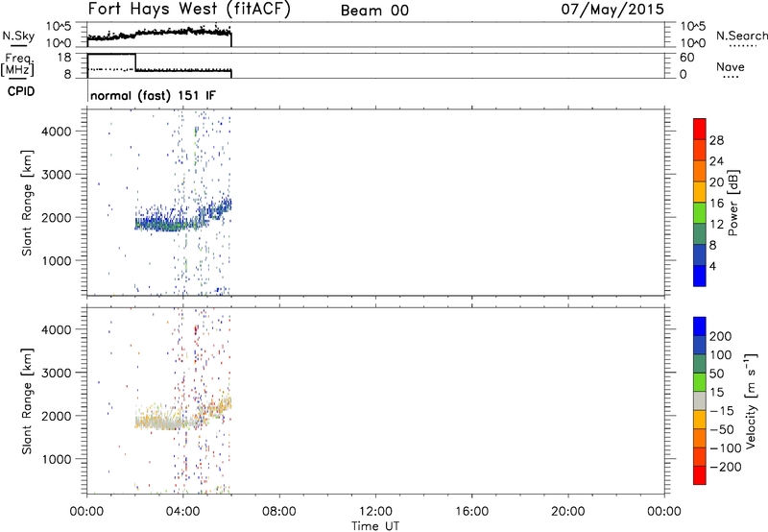Image resolution: width=768 pixels, height=532 pixels.
Task: Click the 'Slant Range [km]' label of power panel
Action: (x=27, y=203)
